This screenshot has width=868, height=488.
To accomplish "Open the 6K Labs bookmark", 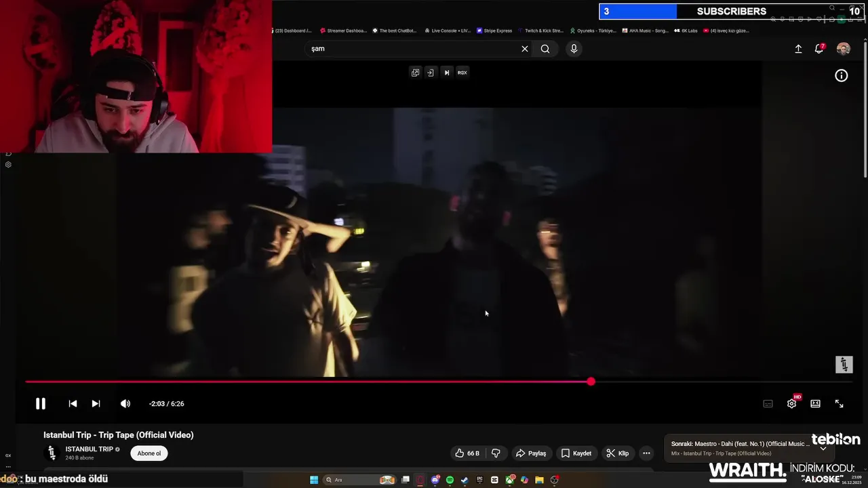I will point(686,30).
